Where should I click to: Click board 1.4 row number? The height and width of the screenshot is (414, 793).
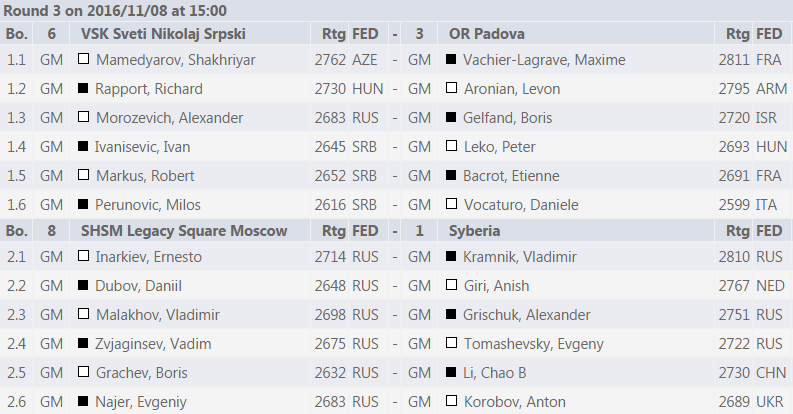[x=17, y=147]
